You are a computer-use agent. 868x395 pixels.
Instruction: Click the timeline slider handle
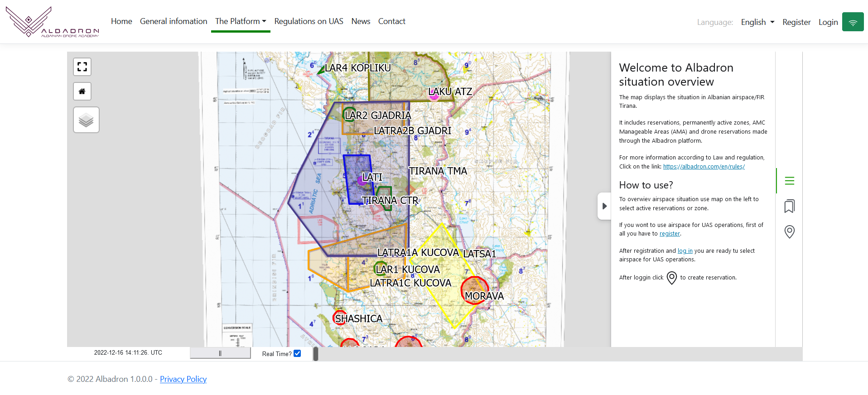pos(316,354)
